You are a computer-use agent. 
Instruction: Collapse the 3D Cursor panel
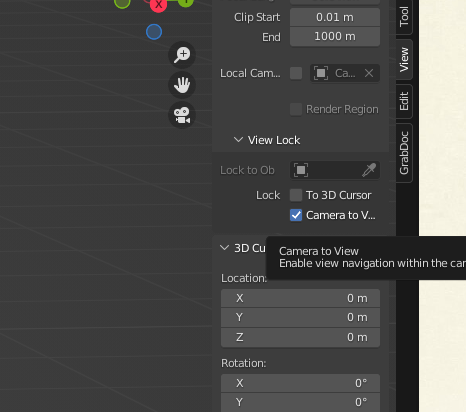coord(224,248)
